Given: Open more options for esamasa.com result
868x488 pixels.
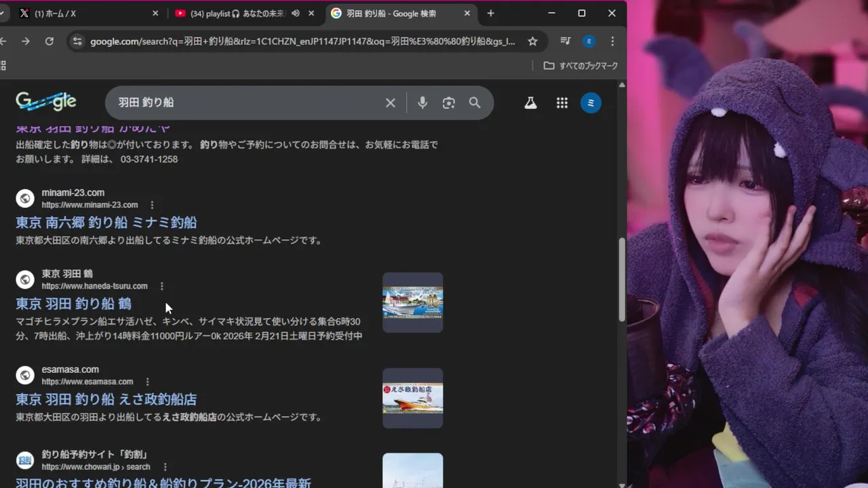Looking at the screenshot, I should pyautogui.click(x=147, y=382).
